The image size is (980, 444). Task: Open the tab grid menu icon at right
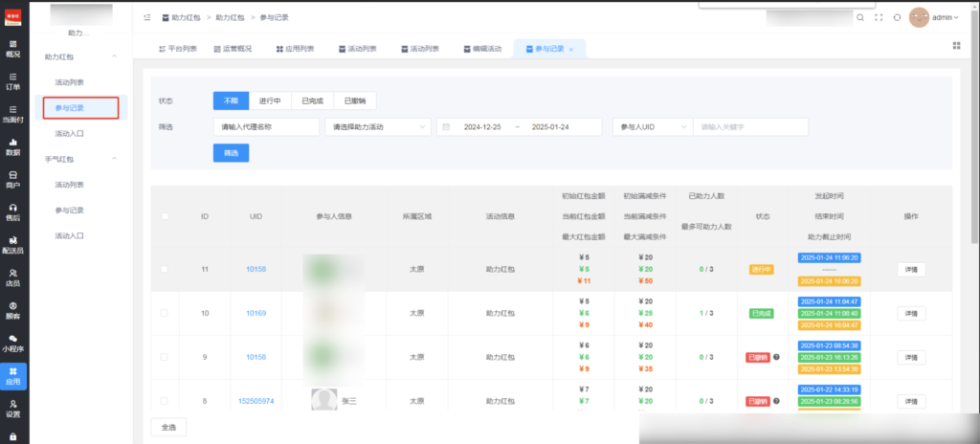pos(956,46)
